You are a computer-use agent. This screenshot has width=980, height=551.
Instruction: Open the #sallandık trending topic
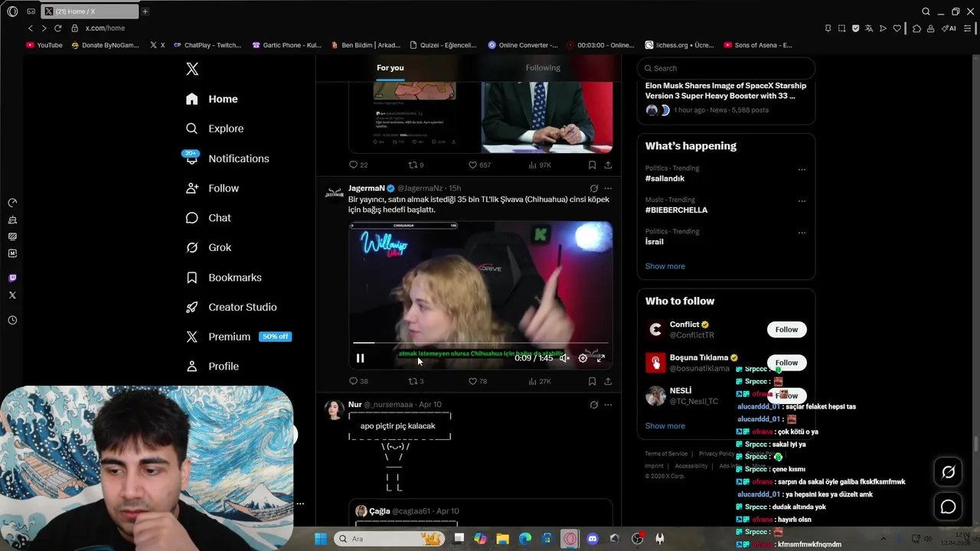[665, 178]
